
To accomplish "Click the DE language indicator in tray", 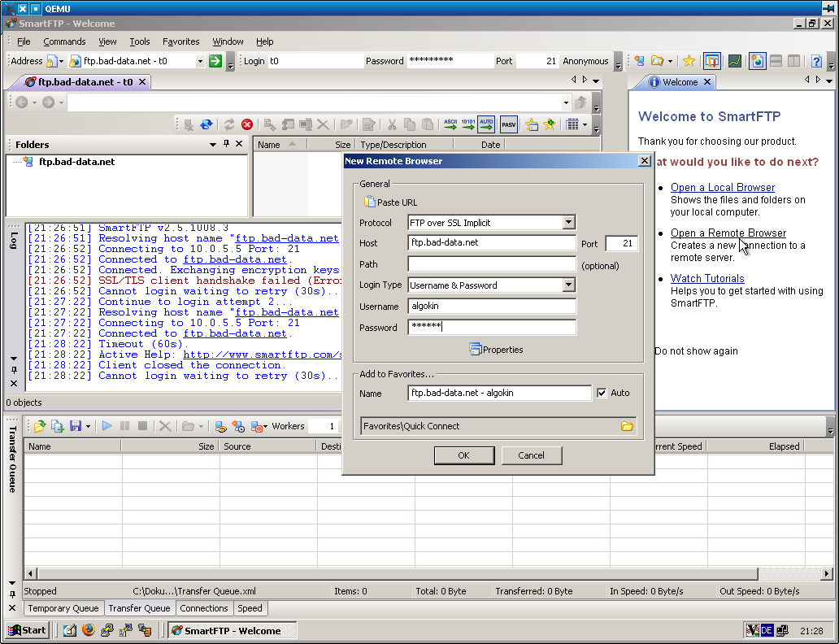I will (x=766, y=630).
